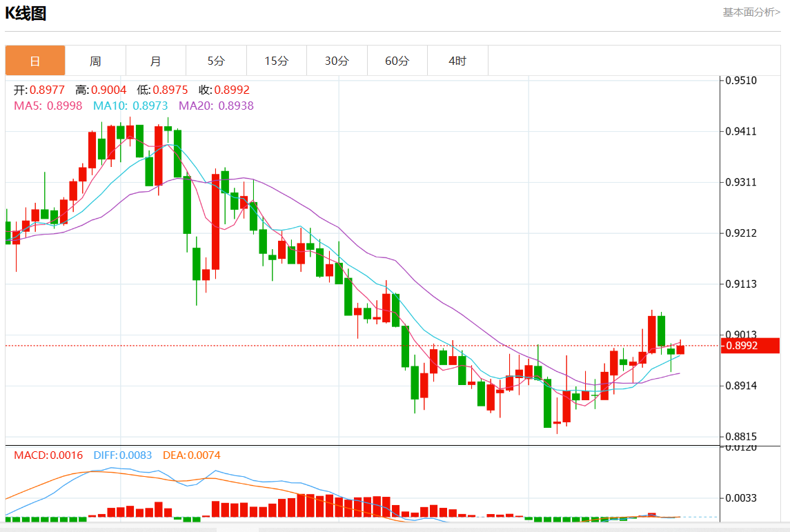Open the 60分 interval tab

(397, 61)
